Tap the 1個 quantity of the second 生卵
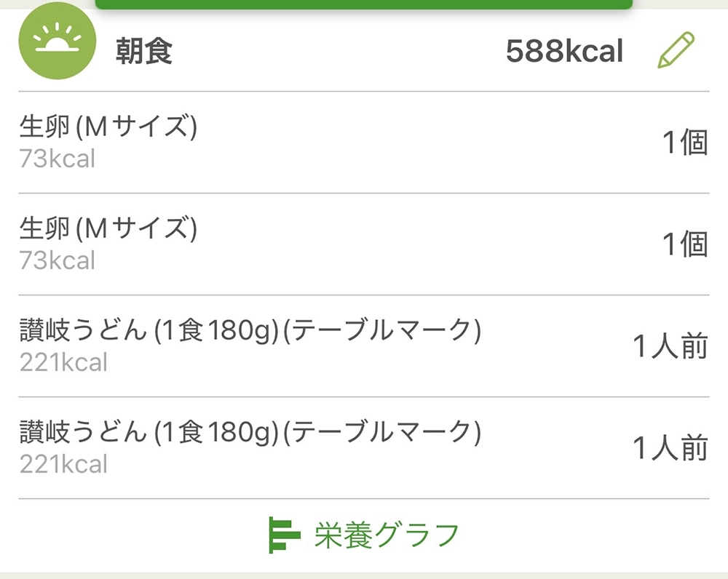The width and height of the screenshot is (728, 579). point(684,244)
